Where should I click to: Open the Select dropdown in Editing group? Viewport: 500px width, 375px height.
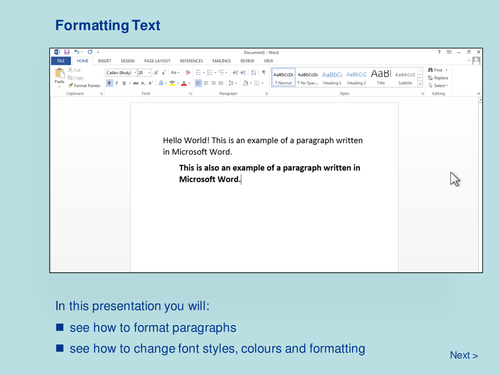pyautogui.click(x=438, y=86)
